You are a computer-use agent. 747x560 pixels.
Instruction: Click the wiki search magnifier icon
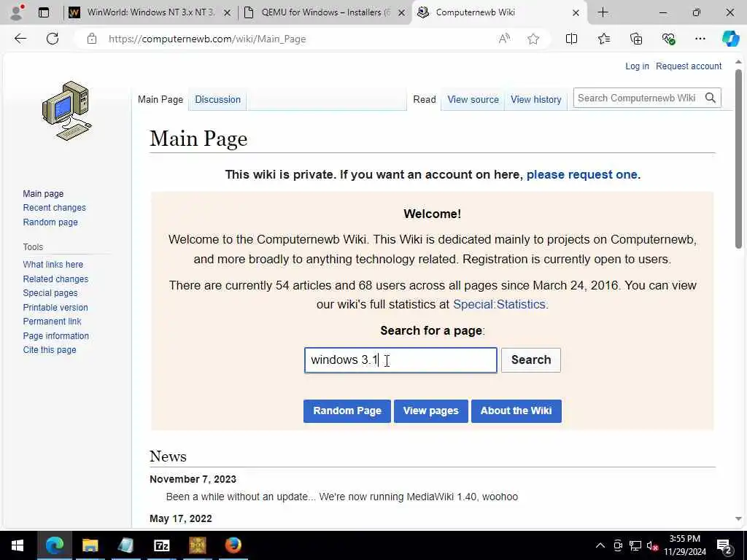[711, 98]
